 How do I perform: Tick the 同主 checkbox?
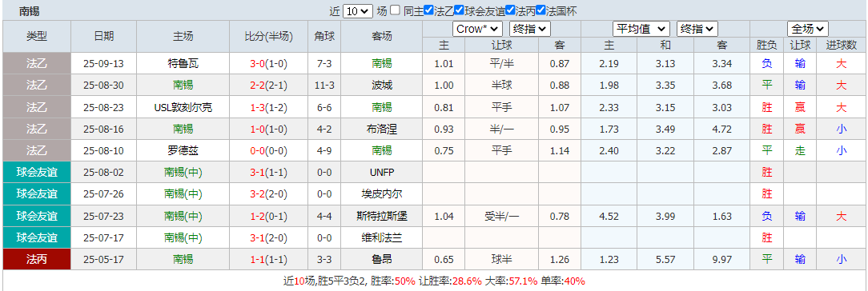(396, 10)
